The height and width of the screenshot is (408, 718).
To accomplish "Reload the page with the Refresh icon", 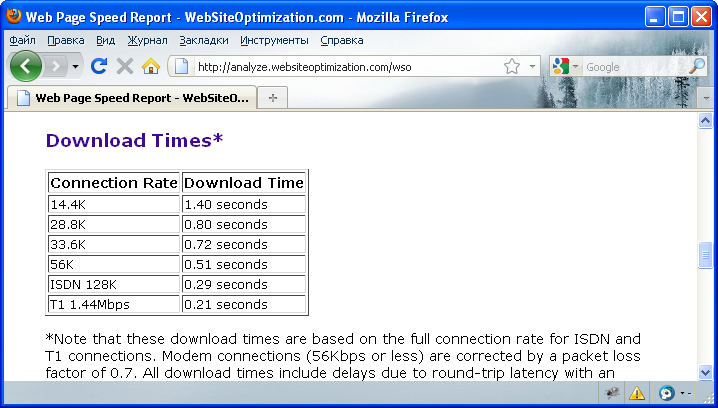I will pos(99,67).
